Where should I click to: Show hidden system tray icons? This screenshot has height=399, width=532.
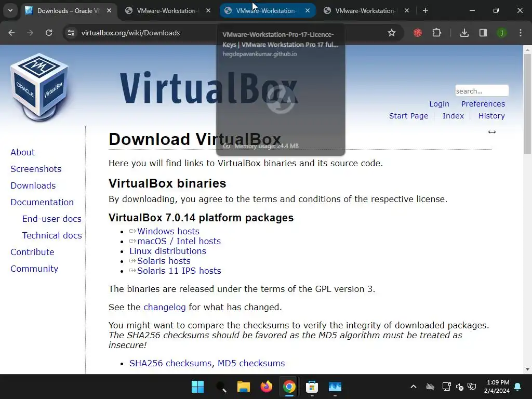pyautogui.click(x=413, y=387)
